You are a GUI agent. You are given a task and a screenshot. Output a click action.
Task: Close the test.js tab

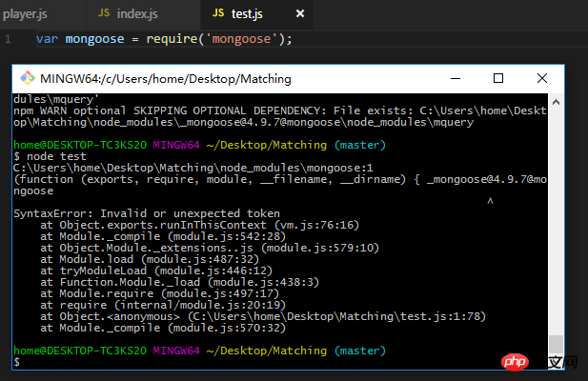point(300,14)
